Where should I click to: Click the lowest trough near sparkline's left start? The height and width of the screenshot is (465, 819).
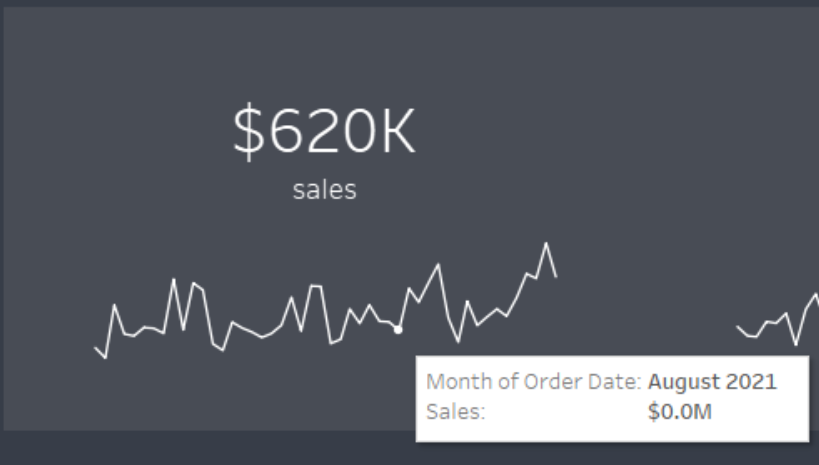coord(106,358)
